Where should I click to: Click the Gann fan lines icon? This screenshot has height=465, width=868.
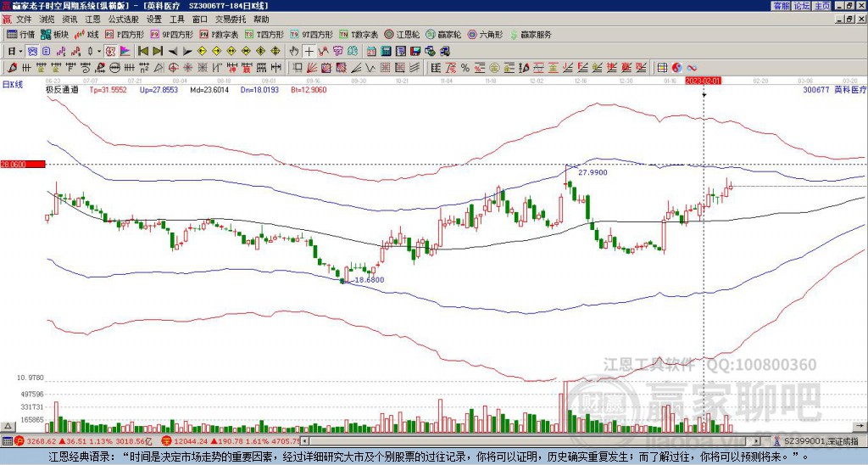[312, 68]
